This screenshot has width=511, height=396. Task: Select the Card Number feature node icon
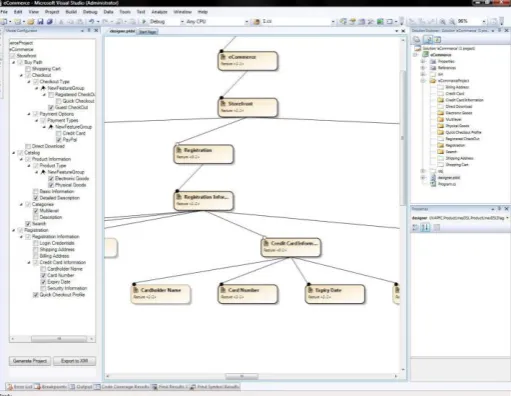(x=224, y=290)
